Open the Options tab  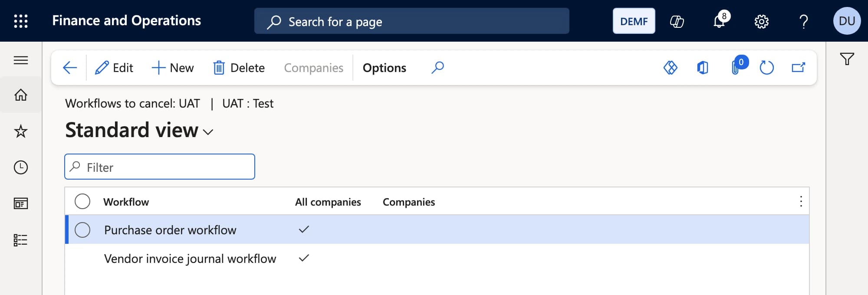click(384, 68)
